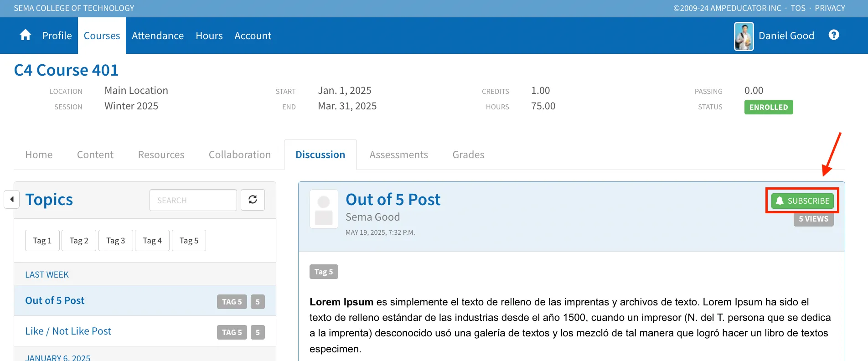The width and height of the screenshot is (868, 361).
Task: Go to home via house icon
Action: [26, 35]
